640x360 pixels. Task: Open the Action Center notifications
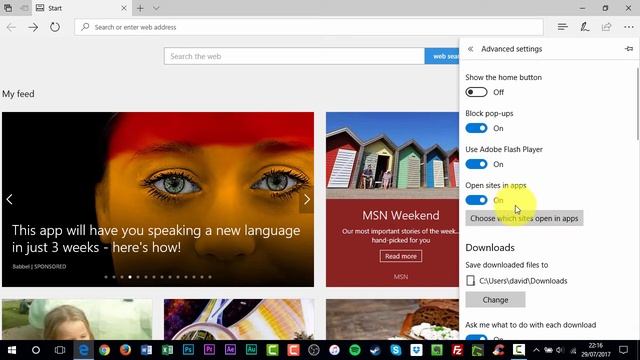click(623, 350)
